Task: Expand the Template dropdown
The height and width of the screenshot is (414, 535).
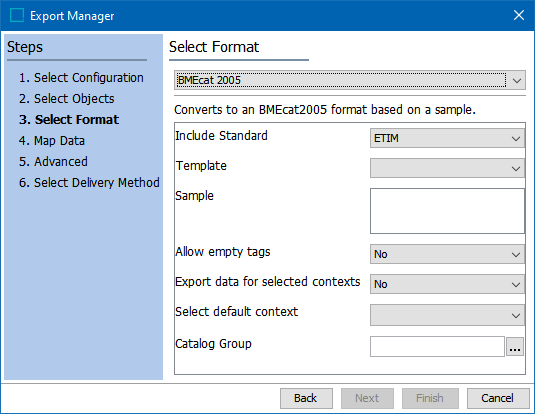Action: (447, 168)
